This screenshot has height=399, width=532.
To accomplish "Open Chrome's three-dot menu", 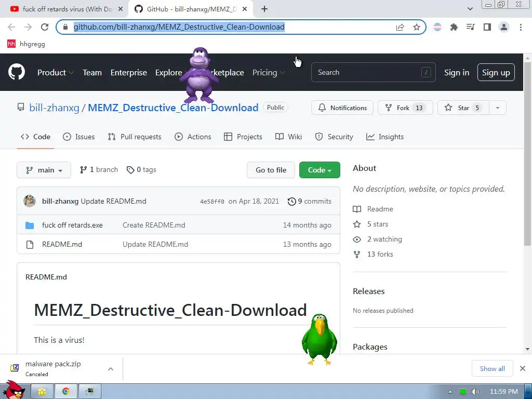I will [521, 27].
